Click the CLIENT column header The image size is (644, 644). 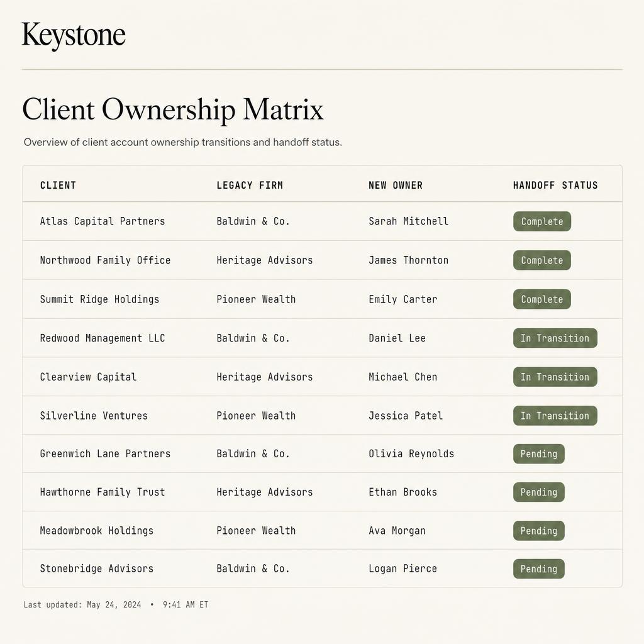point(58,186)
